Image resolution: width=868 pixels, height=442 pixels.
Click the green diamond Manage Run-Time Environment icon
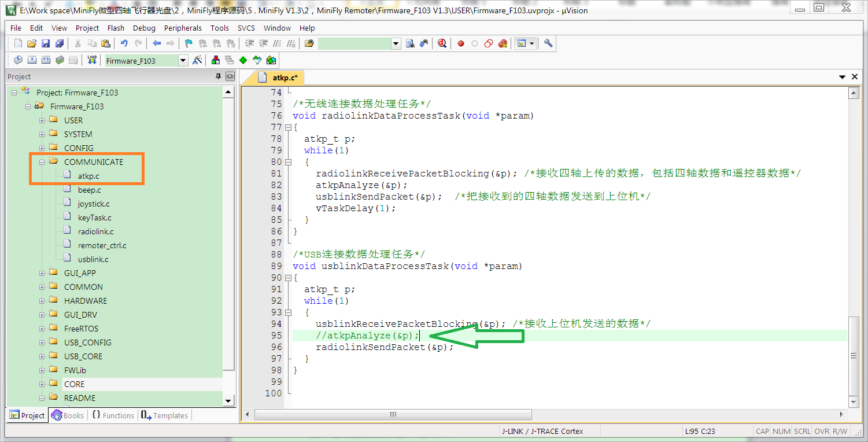coord(243,60)
